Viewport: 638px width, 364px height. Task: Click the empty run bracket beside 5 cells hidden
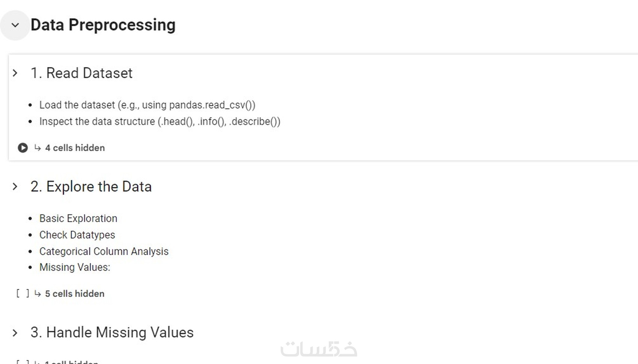[23, 293]
